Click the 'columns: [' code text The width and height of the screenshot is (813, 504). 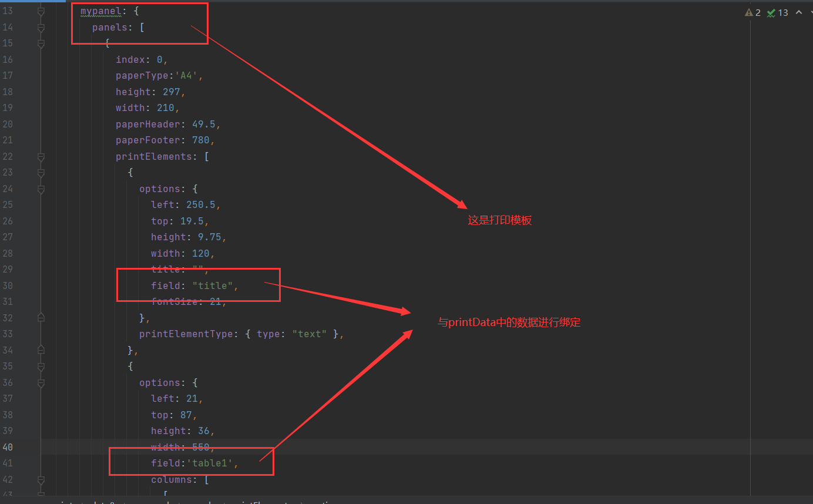point(180,479)
